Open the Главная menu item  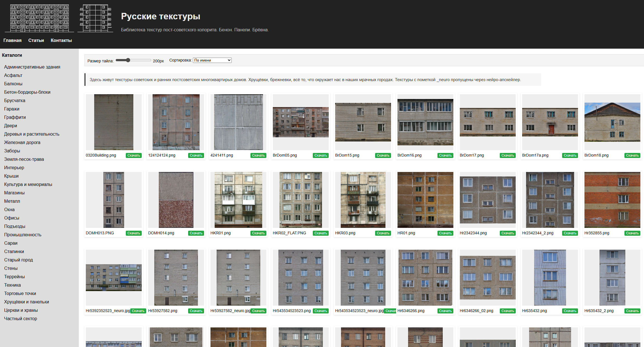click(x=12, y=40)
